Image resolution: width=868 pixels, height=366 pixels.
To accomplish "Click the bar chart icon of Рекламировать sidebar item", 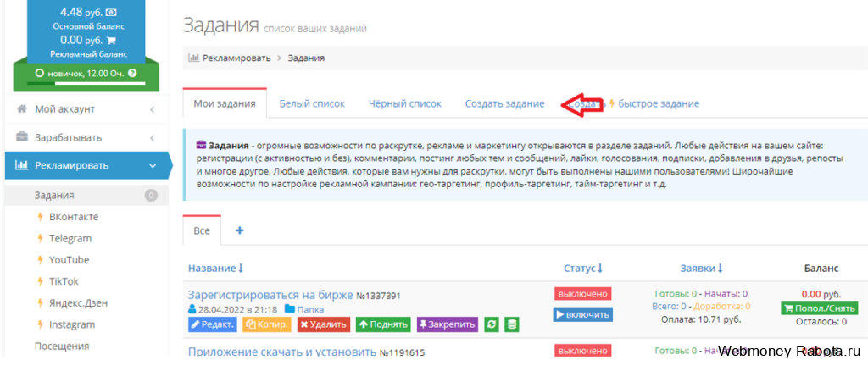I will click(22, 164).
